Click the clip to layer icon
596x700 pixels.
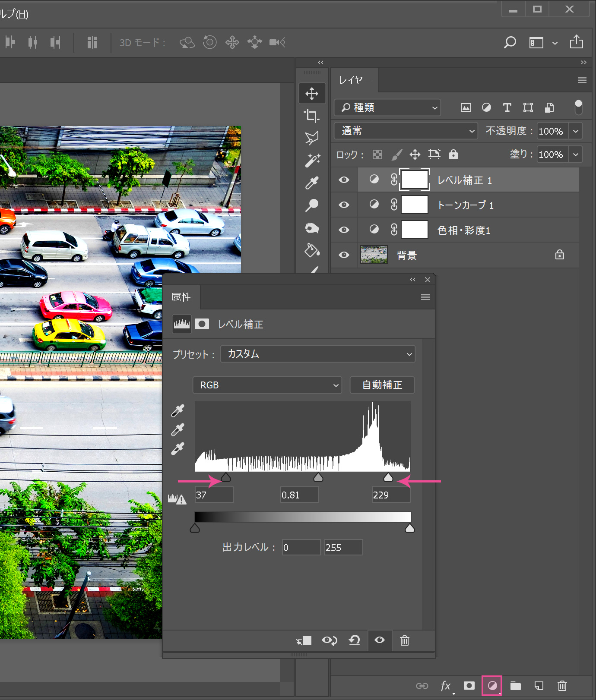pyautogui.click(x=304, y=640)
